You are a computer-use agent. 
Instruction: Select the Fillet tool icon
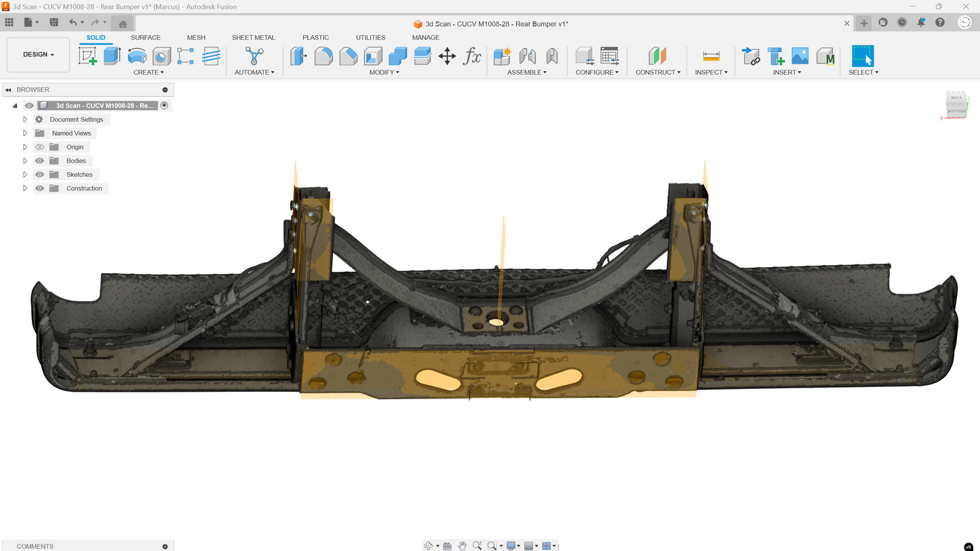pyautogui.click(x=324, y=56)
